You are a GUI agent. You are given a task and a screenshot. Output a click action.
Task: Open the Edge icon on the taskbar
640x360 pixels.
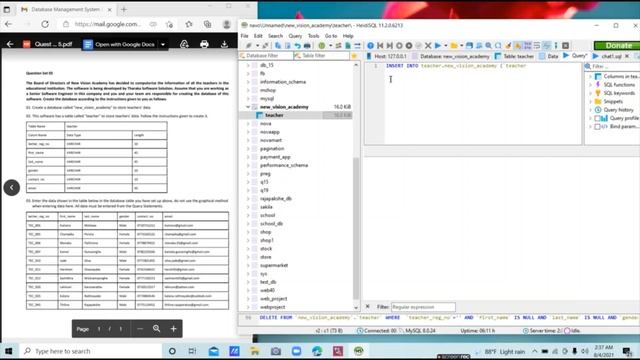point(317,351)
